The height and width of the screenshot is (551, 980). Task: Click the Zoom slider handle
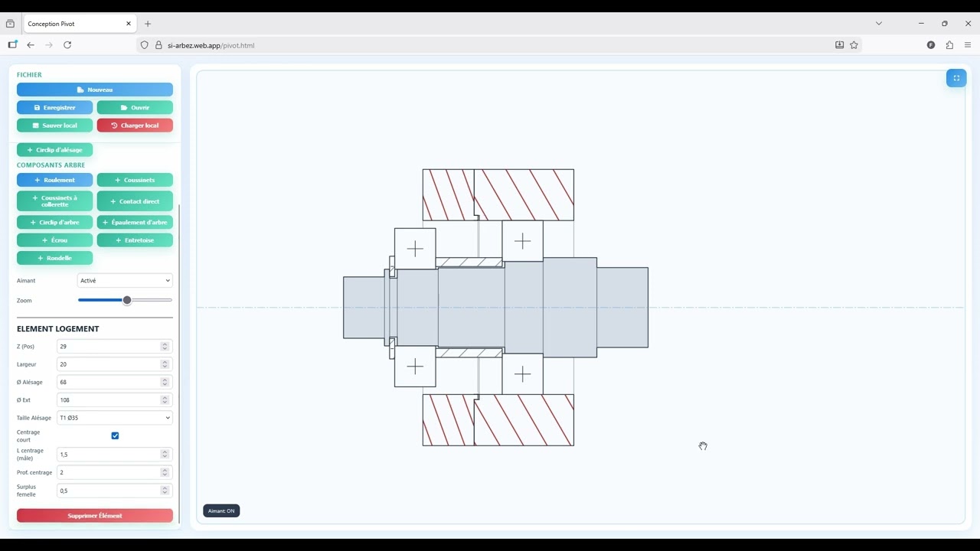click(x=127, y=301)
